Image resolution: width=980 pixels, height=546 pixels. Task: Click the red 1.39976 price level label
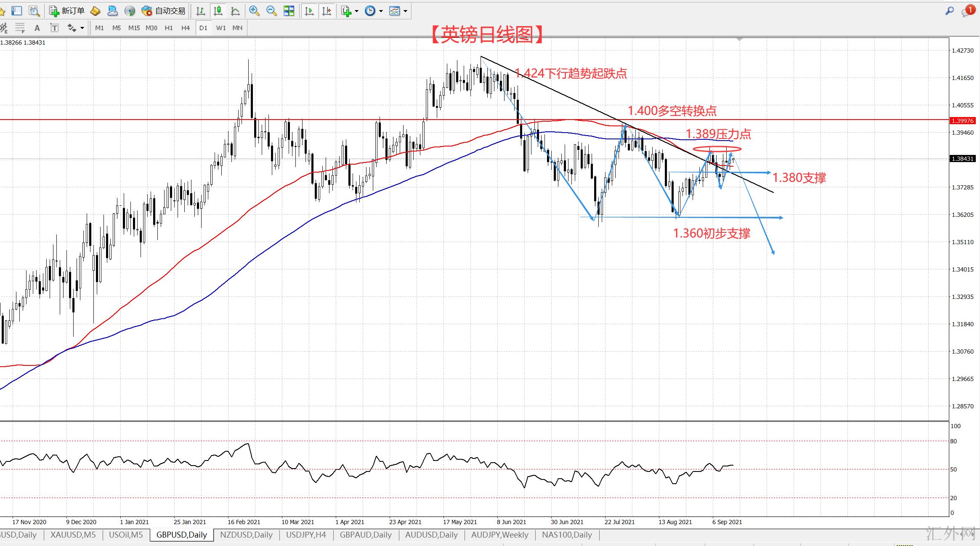pyautogui.click(x=963, y=121)
